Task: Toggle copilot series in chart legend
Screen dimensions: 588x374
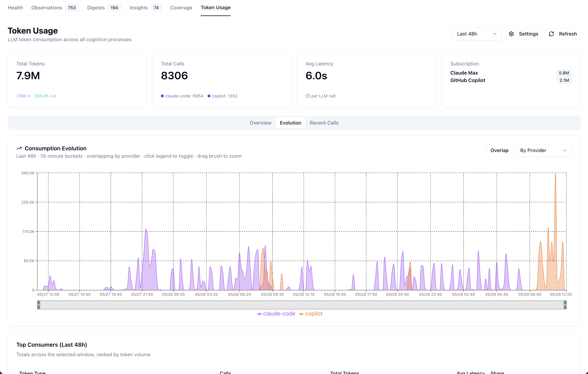Action: click(311, 314)
